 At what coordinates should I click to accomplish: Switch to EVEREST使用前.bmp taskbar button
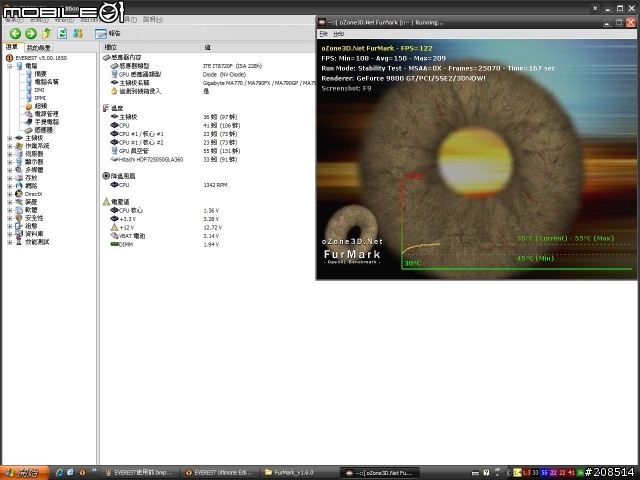(x=140, y=473)
